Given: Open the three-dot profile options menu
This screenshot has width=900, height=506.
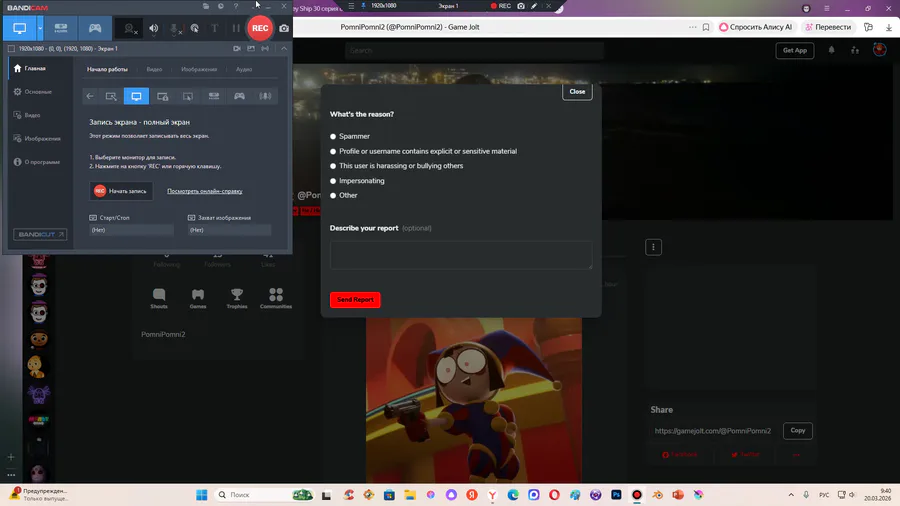Looking at the screenshot, I should (653, 247).
